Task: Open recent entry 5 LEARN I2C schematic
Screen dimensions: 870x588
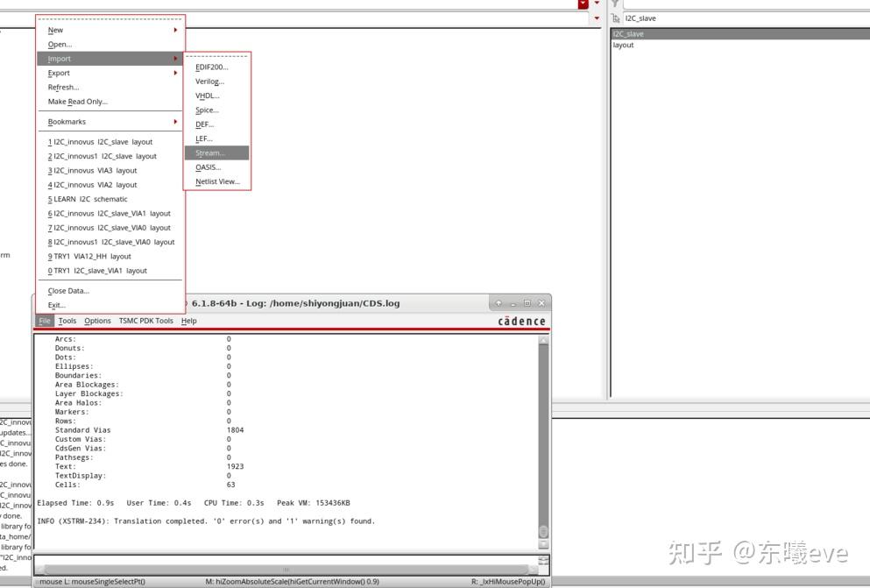Action: pyautogui.click(x=89, y=199)
